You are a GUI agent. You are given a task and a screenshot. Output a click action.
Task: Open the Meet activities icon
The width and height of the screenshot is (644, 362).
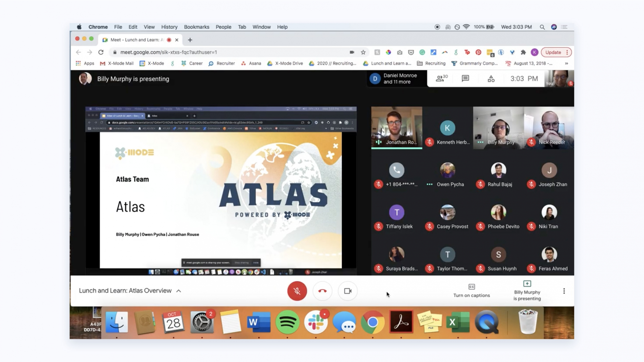coord(491,79)
